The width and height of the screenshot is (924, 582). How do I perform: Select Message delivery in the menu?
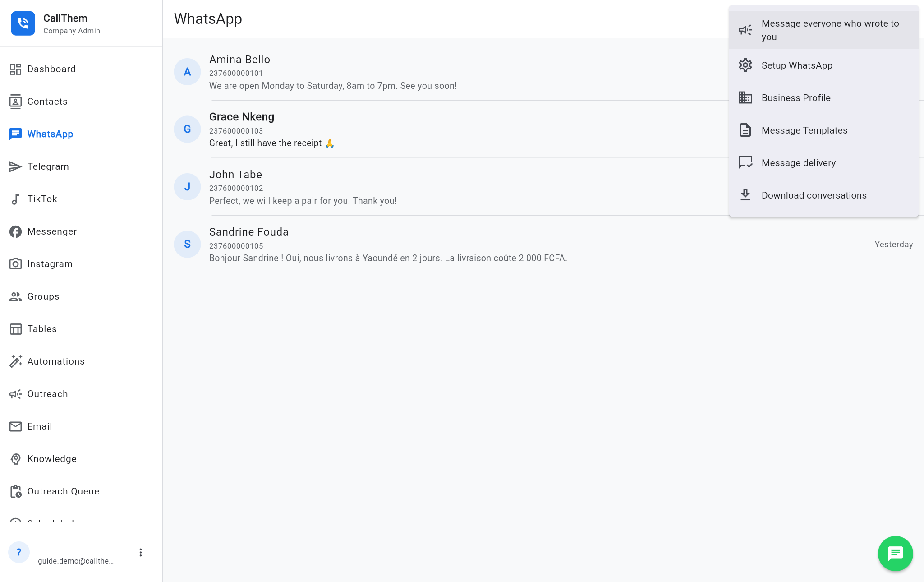tap(823, 163)
